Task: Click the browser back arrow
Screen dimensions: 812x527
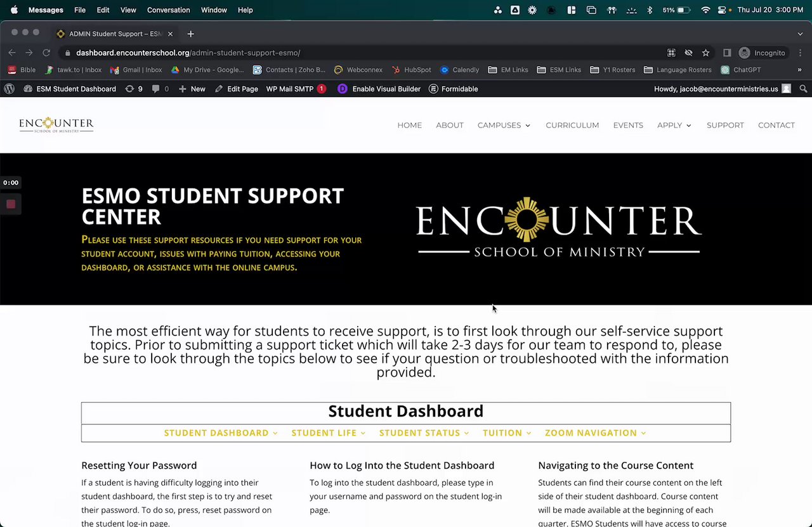Action: 12,53
